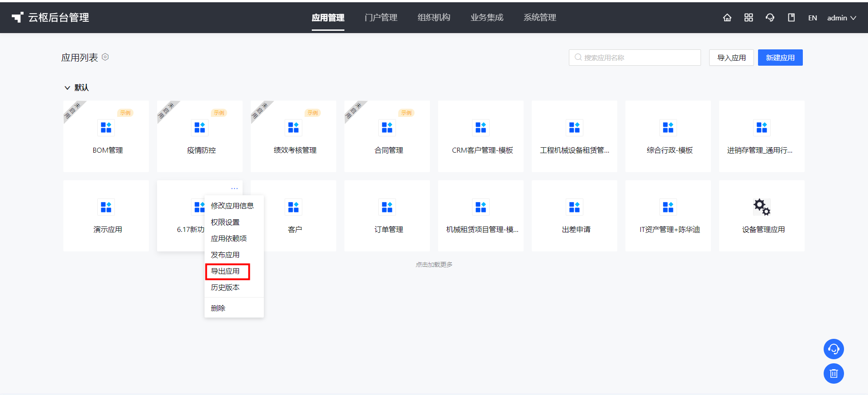Viewport: 868px width, 395px height.
Task: Open the apps grid icon in header
Action: [x=749, y=18]
